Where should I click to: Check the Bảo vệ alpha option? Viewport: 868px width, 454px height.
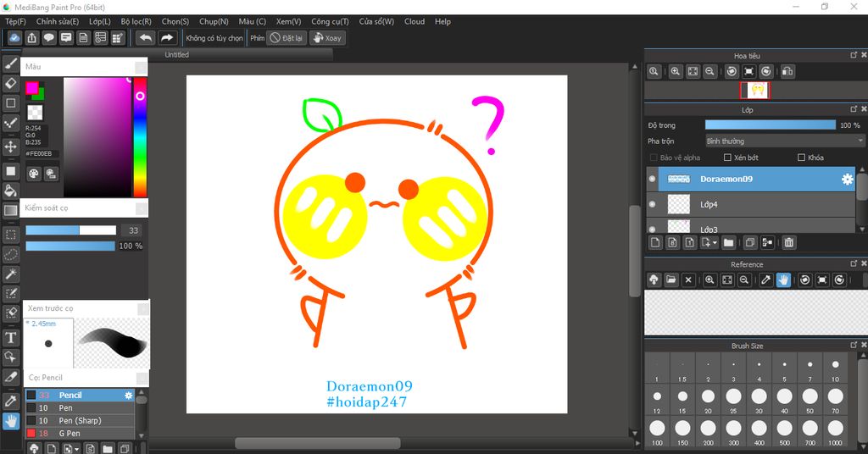[x=654, y=158]
